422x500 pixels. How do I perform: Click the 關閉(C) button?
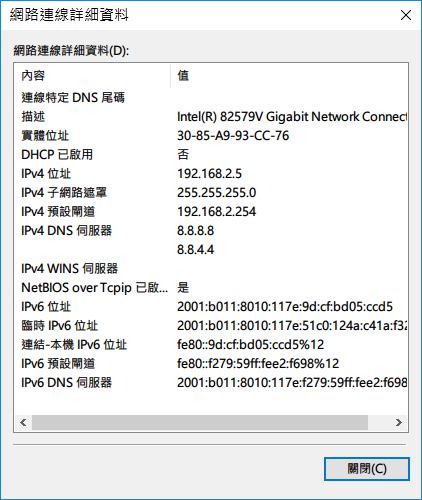tap(367, 469)
